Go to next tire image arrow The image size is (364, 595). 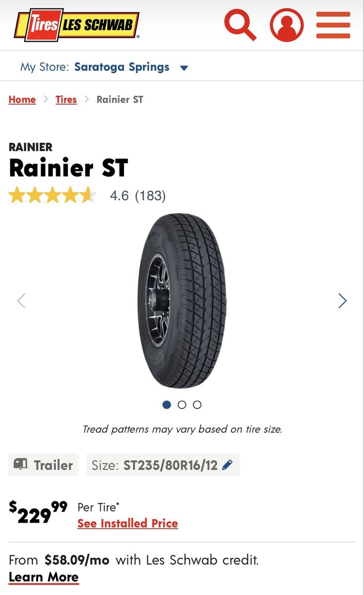[342, 300]
